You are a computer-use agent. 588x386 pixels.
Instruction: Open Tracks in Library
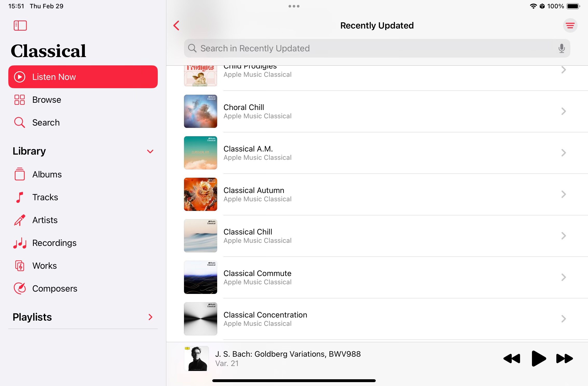click(x=83, y=197)
